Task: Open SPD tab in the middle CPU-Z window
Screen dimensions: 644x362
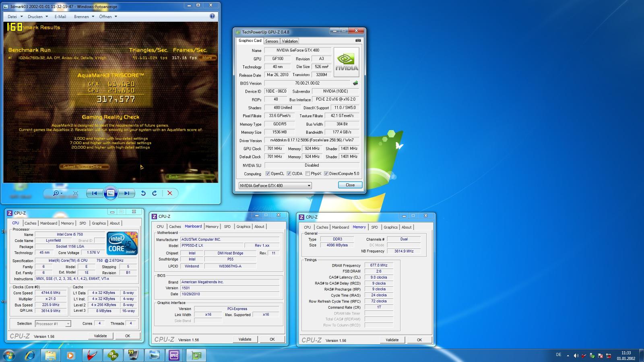Action: point(227,226)
